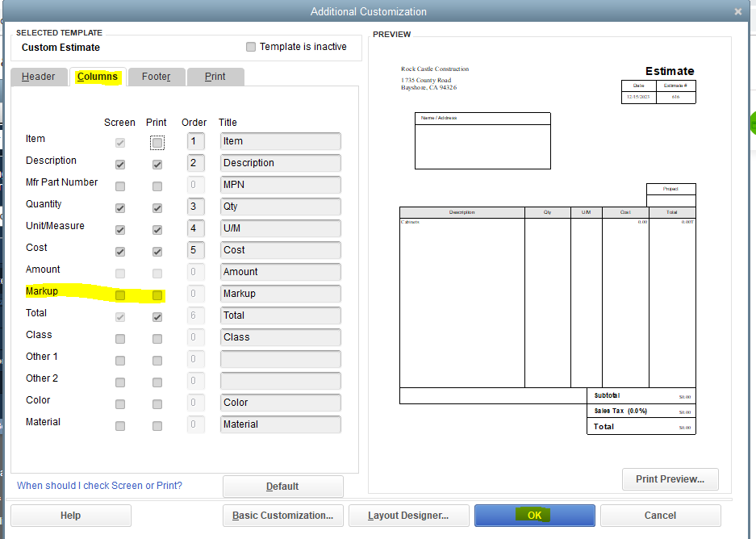The width and height of the screenshot is (756, 539).
Task: Check Print box for Class
Action: point(157,339)
